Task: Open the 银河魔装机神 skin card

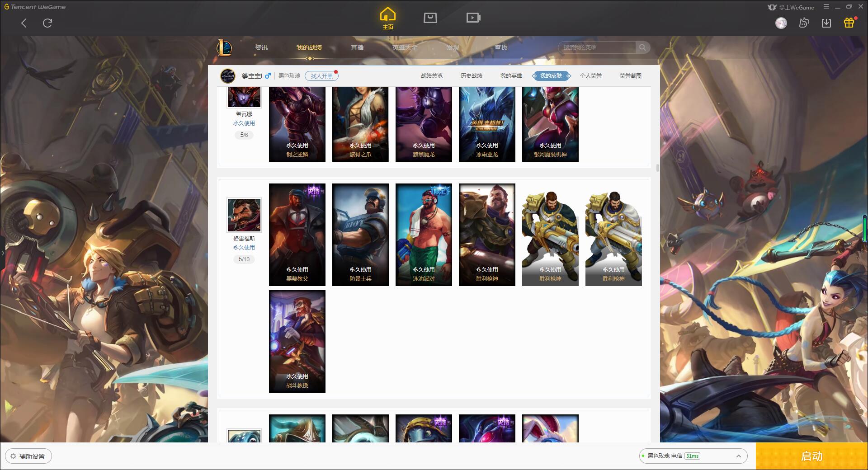Action: pyautogui.click(x=550, y=124)
